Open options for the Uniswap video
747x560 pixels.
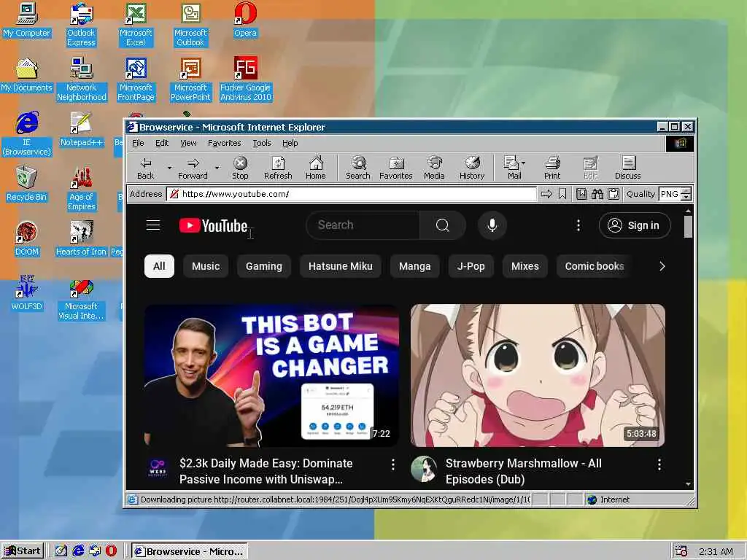point(393,464)
